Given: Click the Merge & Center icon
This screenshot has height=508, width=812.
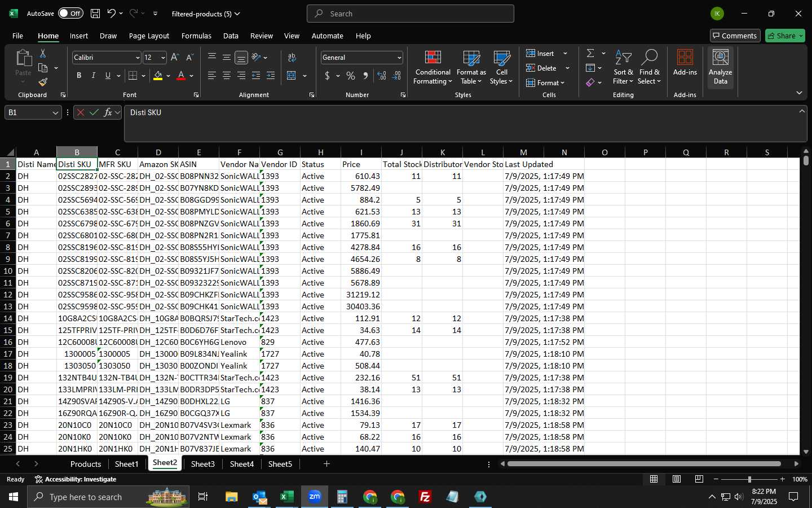Looking at the screenshot, I should click(292, 76).
